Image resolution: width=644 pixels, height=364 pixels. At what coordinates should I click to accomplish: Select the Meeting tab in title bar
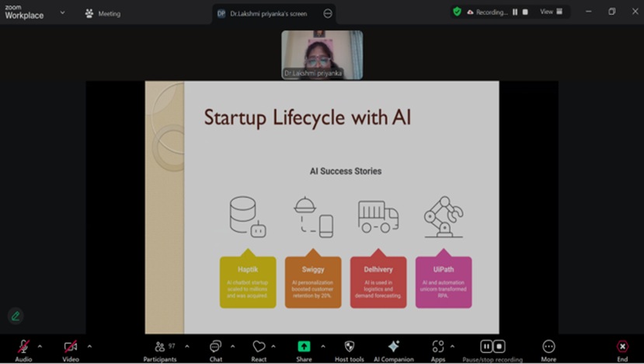tap(103, 13)
